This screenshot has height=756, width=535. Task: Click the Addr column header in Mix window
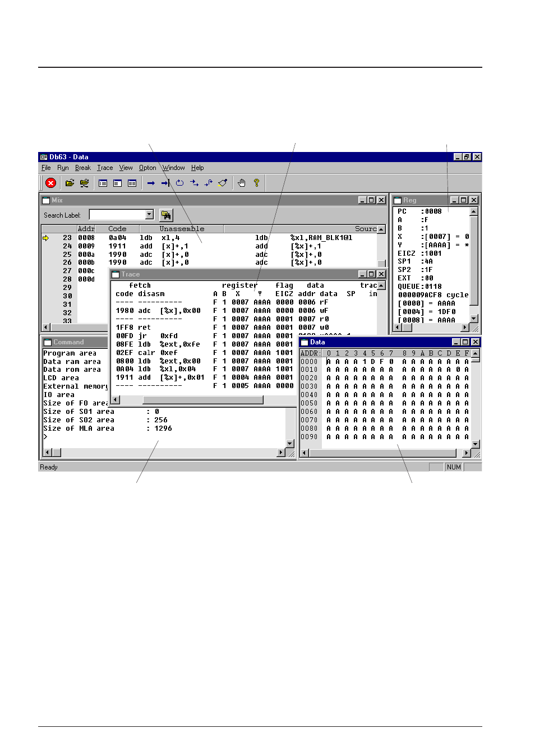86,229
